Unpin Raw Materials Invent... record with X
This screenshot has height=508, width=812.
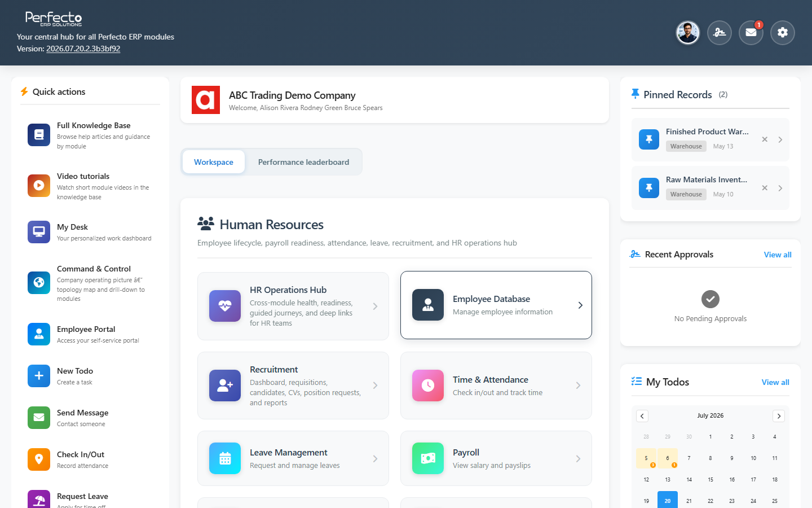click(765, 188)
